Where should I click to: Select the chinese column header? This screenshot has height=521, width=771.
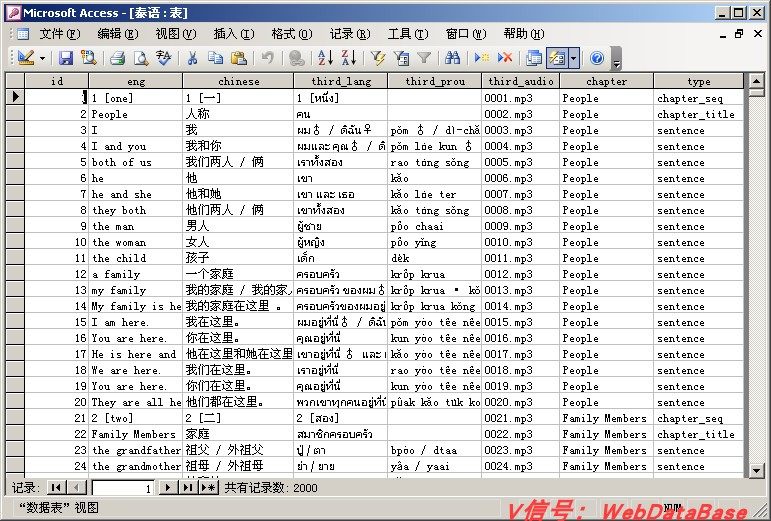(x=238, y=81)
